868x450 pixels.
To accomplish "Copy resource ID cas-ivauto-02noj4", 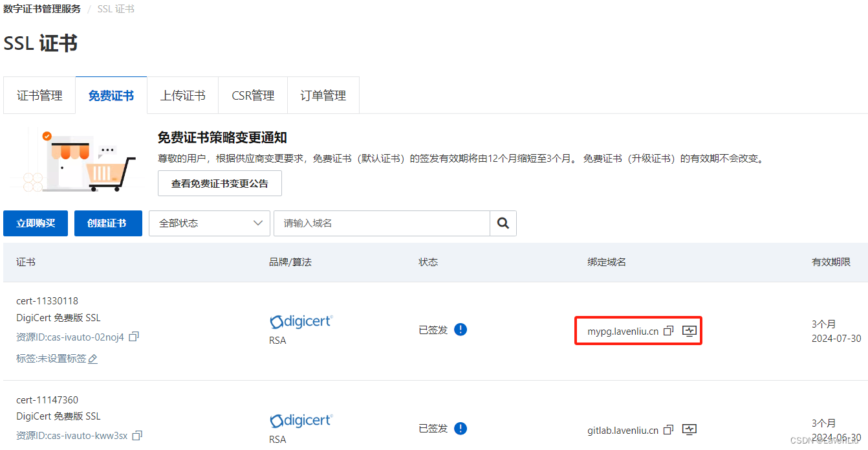I will tap(134, 337).
